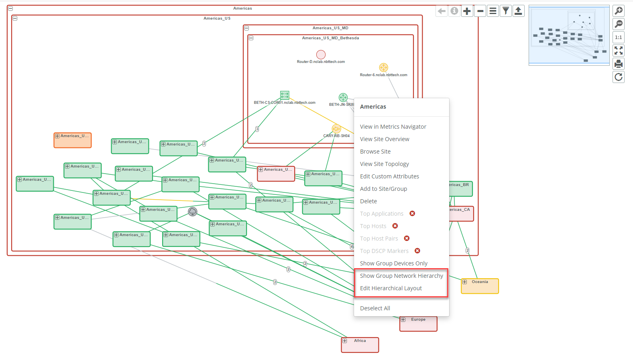
Task: Click the plus expand-all toolbar button
Action: click(x=467, y=11)
